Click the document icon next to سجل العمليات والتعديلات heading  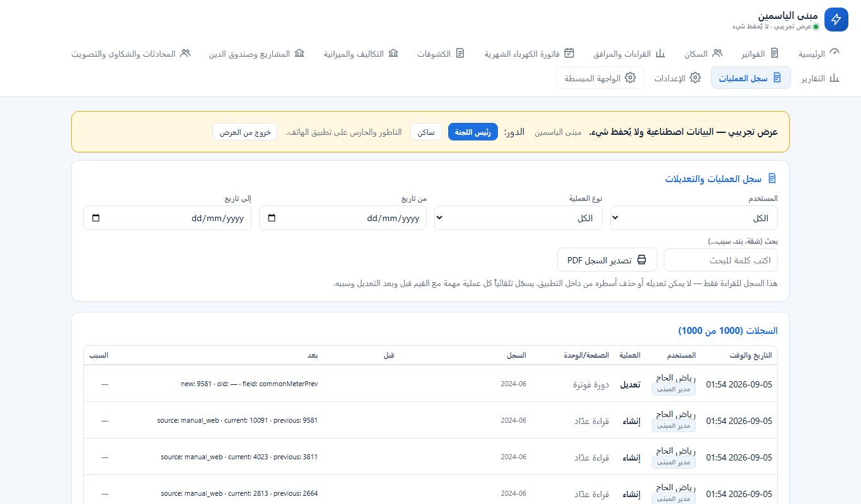pos(772,179)
